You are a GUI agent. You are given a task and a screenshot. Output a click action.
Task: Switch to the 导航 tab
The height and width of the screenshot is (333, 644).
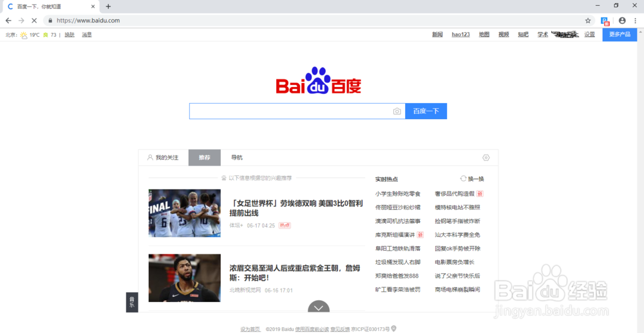237,158
